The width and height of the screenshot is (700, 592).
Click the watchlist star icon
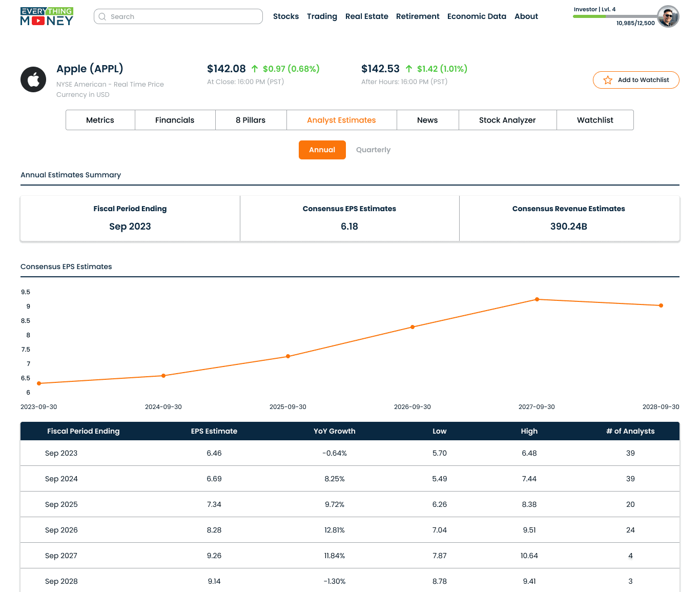point(608,80)
